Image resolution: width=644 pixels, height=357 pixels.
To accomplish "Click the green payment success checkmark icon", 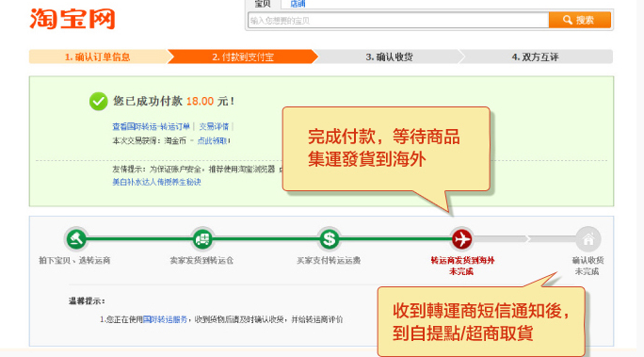I will (99, 102).
